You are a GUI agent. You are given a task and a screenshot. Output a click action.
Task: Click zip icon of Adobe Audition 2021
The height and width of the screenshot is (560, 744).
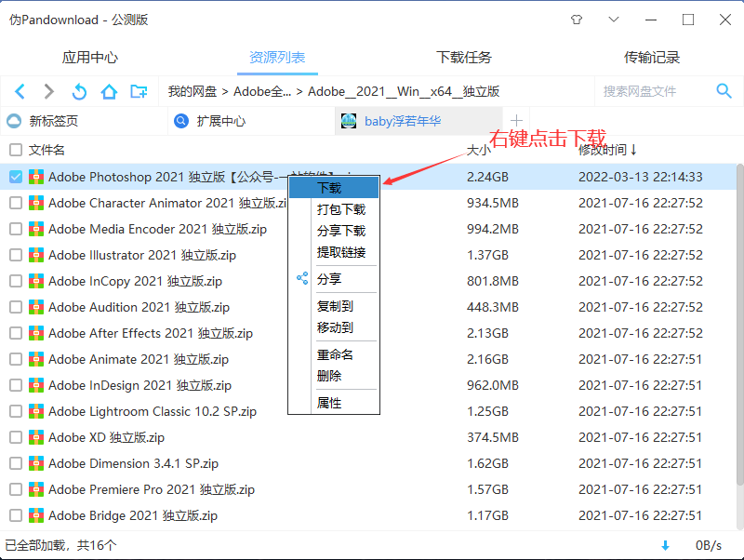point(36,307)
